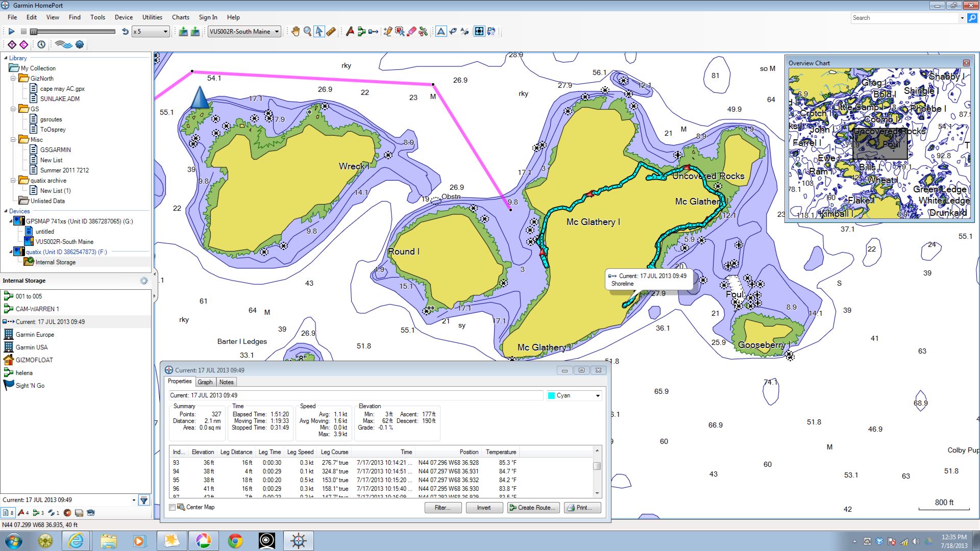The width and height of the screenshot is (980, 551).
Task: Open Google Chrome from the taskbar
Action: coord(235,541)
